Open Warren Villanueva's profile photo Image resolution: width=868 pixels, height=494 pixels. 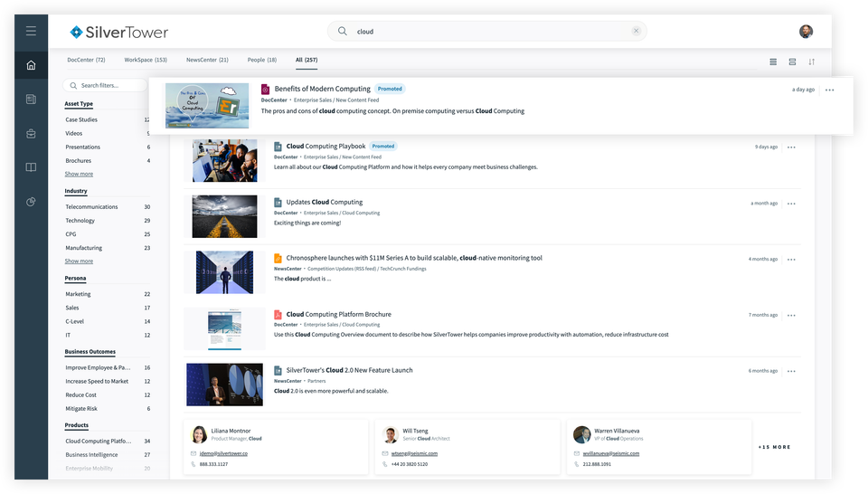(581, 435)
